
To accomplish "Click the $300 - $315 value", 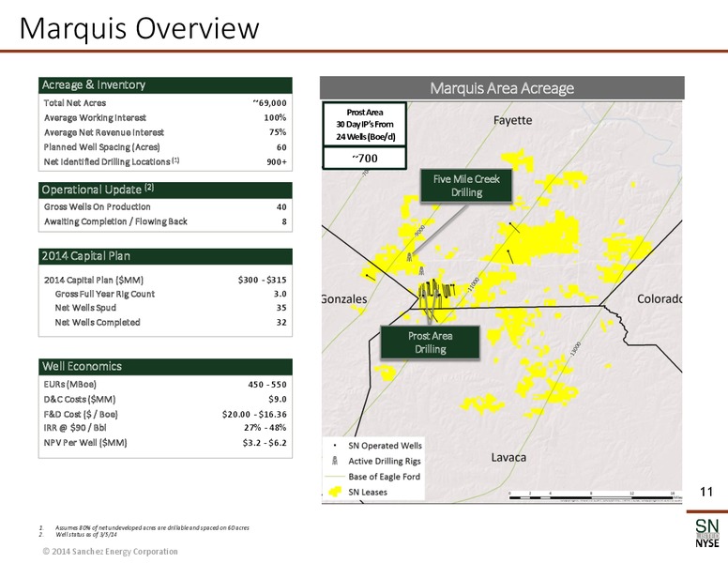I will pyautogui.click(x=263, y=281).
